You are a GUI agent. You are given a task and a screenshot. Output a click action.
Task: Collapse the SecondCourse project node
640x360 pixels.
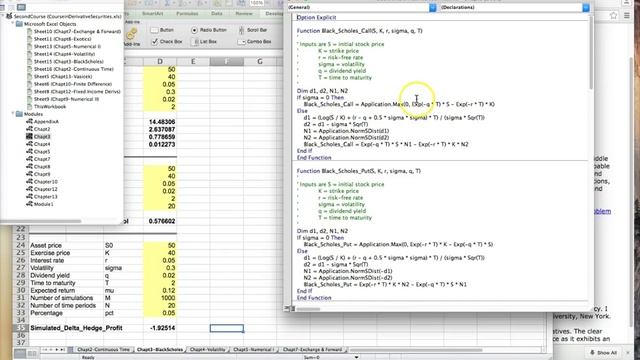[x=3, y=16]
